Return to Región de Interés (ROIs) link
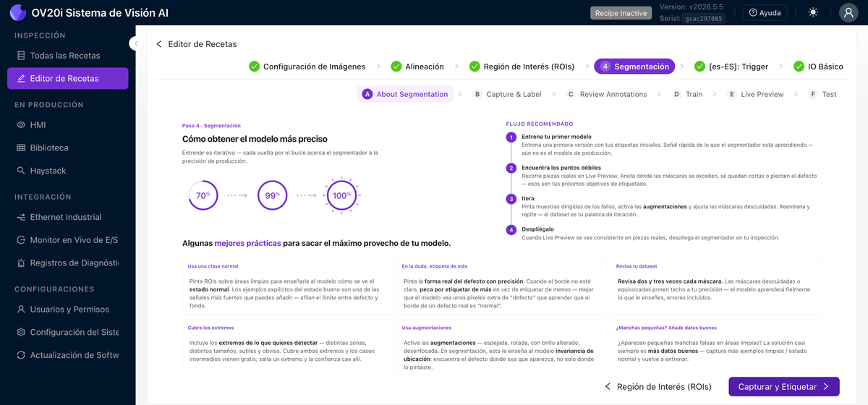This screenshot has width=868, height=405. (658, 387)
